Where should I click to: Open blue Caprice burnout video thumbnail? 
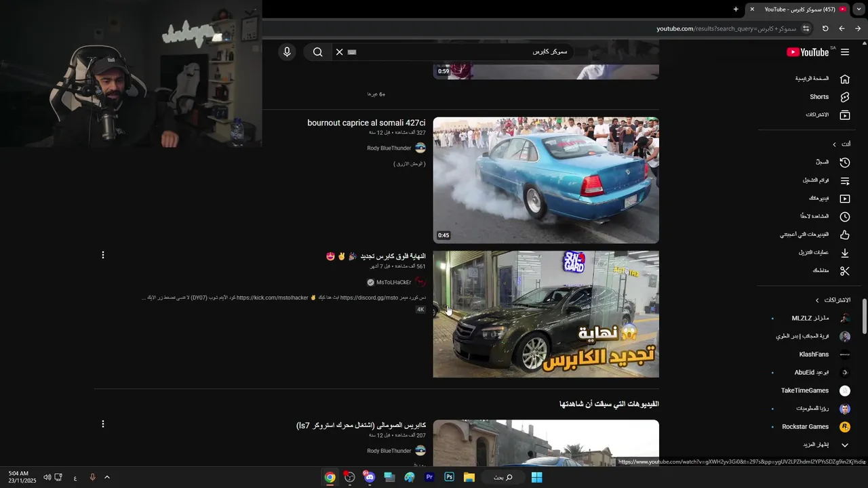tap(546, 180)
